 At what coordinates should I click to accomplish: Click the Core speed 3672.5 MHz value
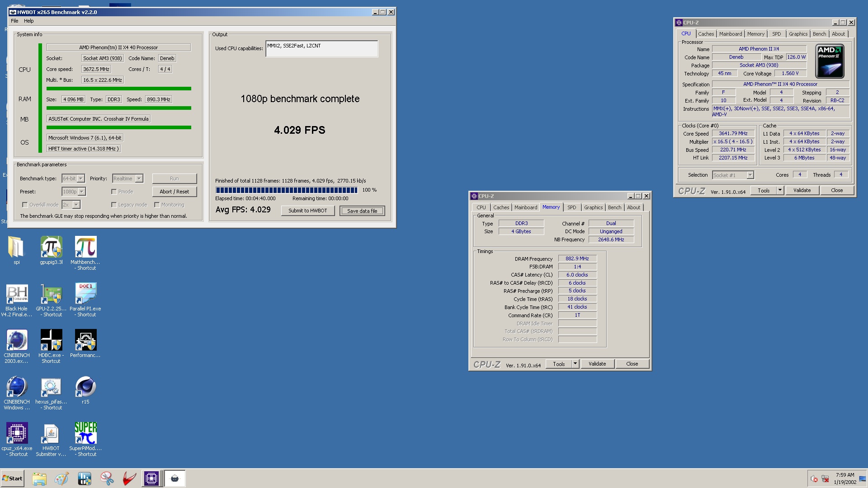pyautogui.click(x=96, y=69)
